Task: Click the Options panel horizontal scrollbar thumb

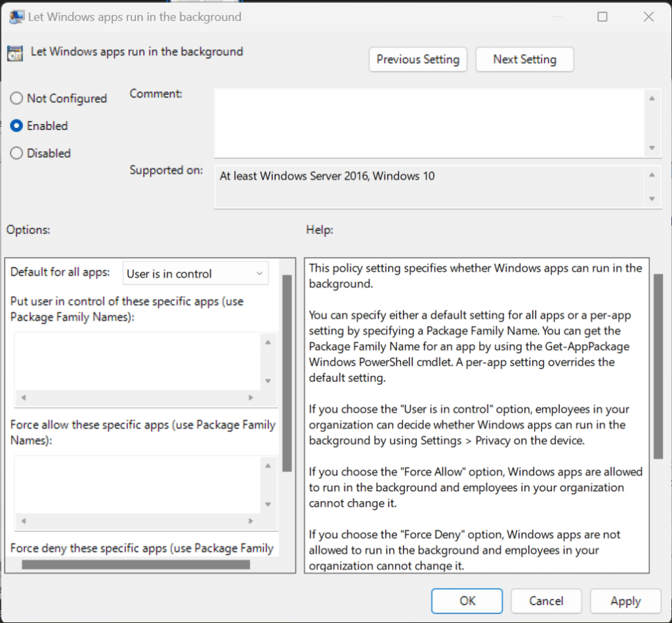Action: 136,565
